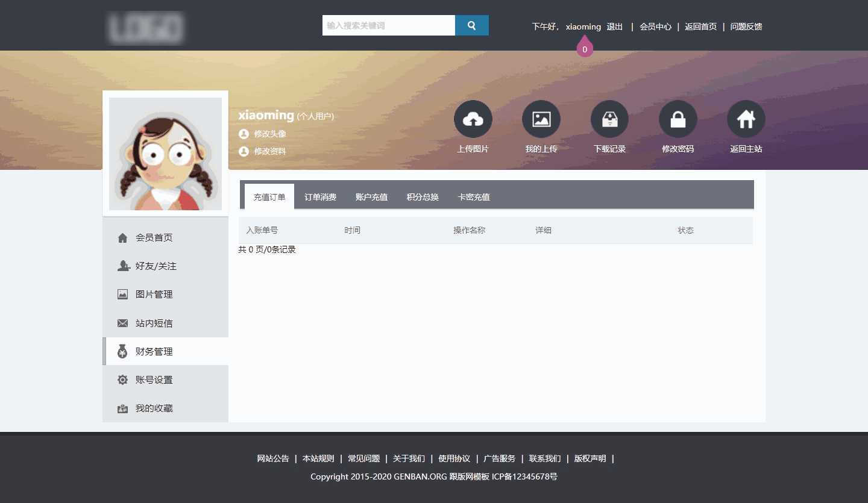This screenshot has height=503, width=868.
Task: Click the 问题反馈 link in header
Action: [x=746, y=27]
